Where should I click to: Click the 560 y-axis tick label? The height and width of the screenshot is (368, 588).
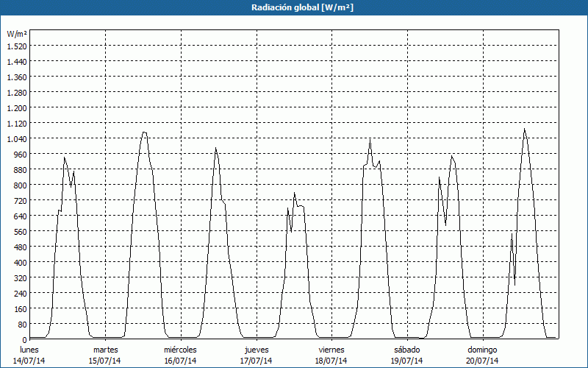point(19,232)
